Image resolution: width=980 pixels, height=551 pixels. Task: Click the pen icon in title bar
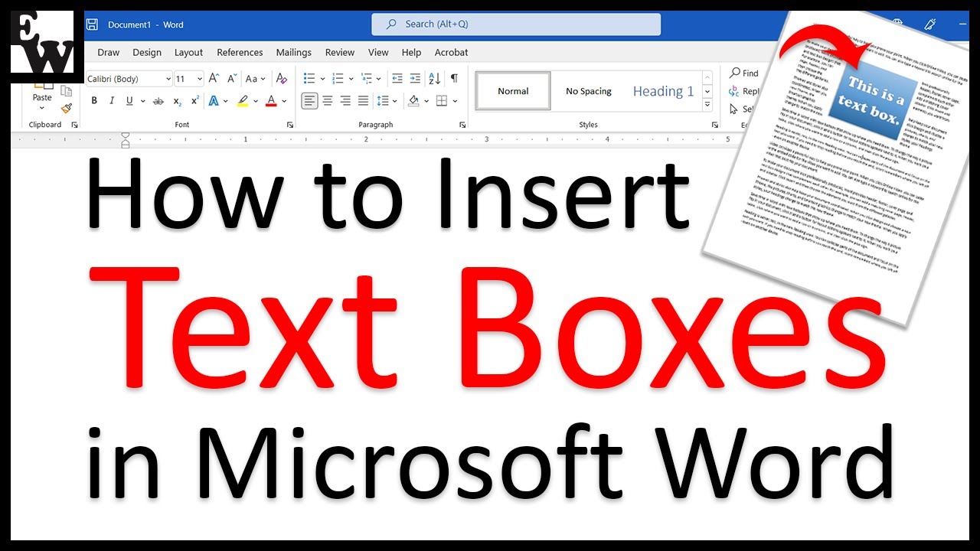(931, 24)
